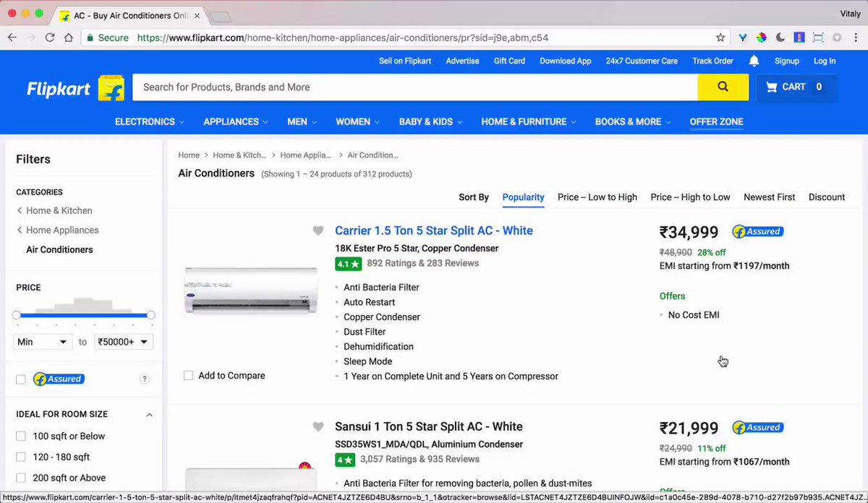Screen dimensions: 868x503
Task: Click the Advertise link
Action: [462, 61]
